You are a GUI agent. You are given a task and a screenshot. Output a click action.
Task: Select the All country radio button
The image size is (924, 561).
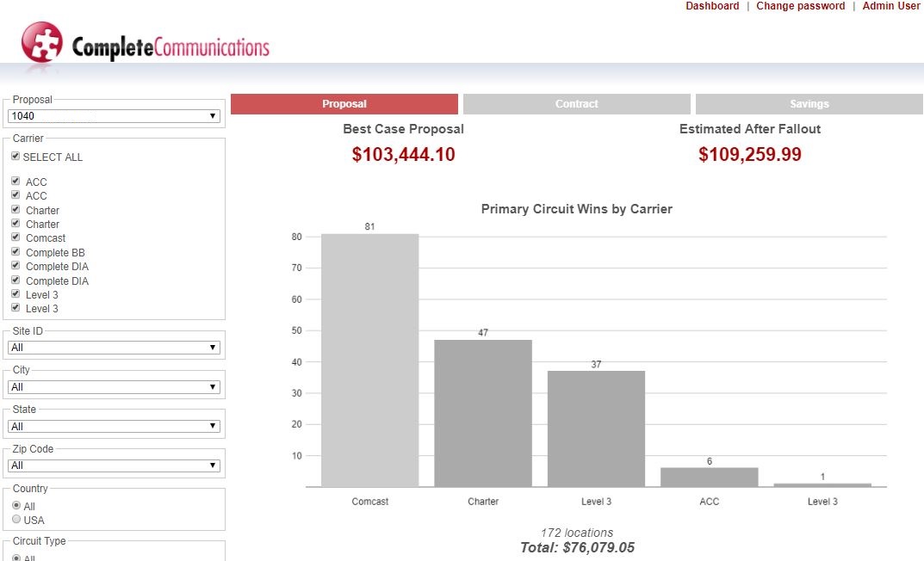(x=16, y=505)
